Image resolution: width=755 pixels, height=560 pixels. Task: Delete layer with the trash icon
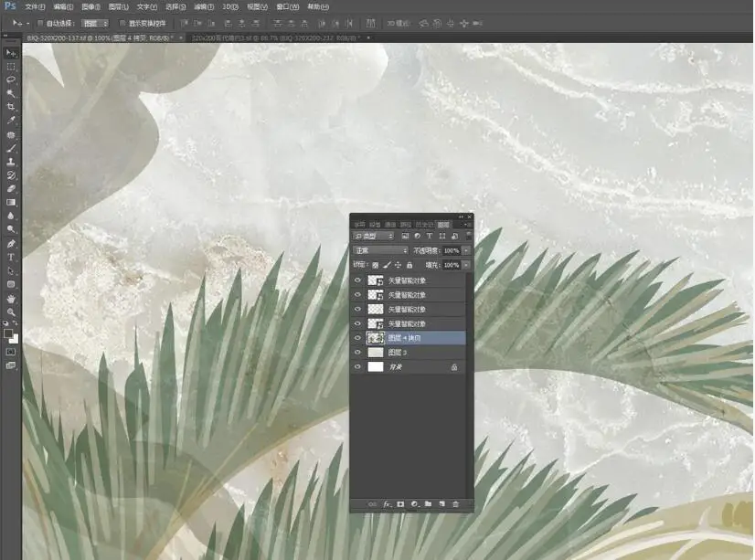[455, 504]
